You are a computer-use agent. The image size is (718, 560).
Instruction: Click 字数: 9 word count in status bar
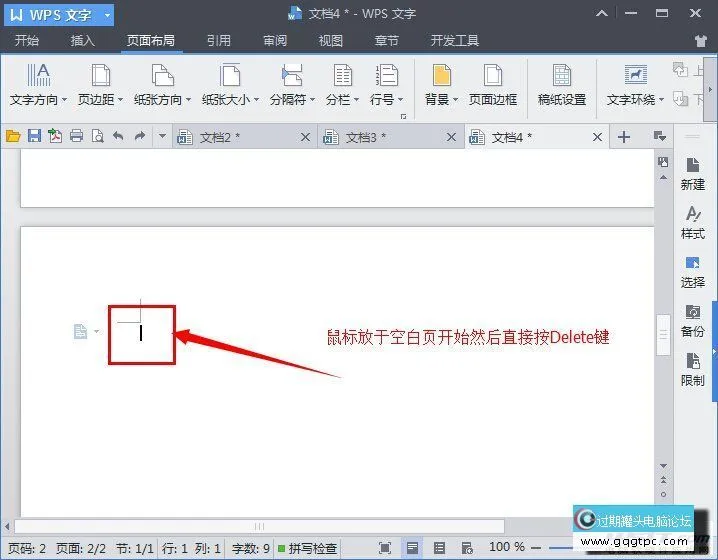[x=250, y=548]
